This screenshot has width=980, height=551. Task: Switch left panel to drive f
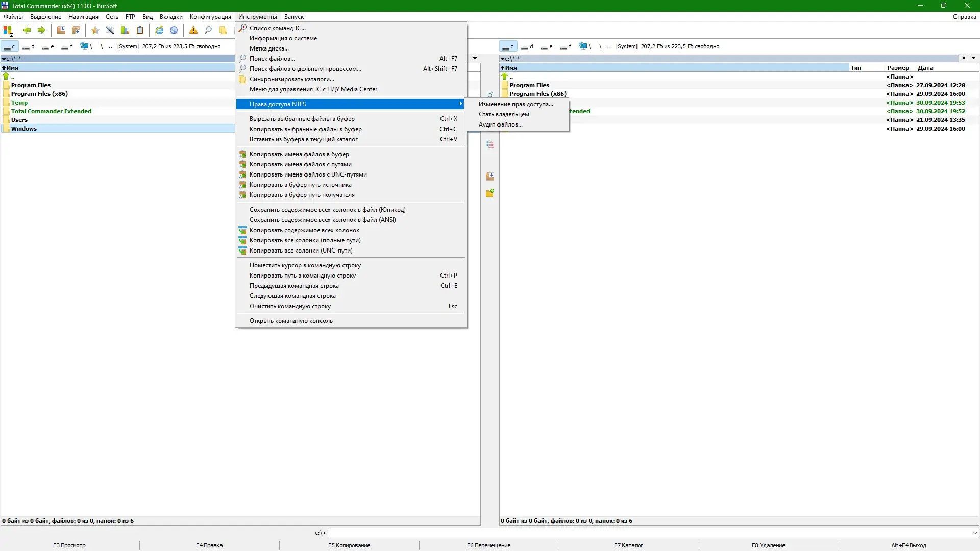coord(67,46)
